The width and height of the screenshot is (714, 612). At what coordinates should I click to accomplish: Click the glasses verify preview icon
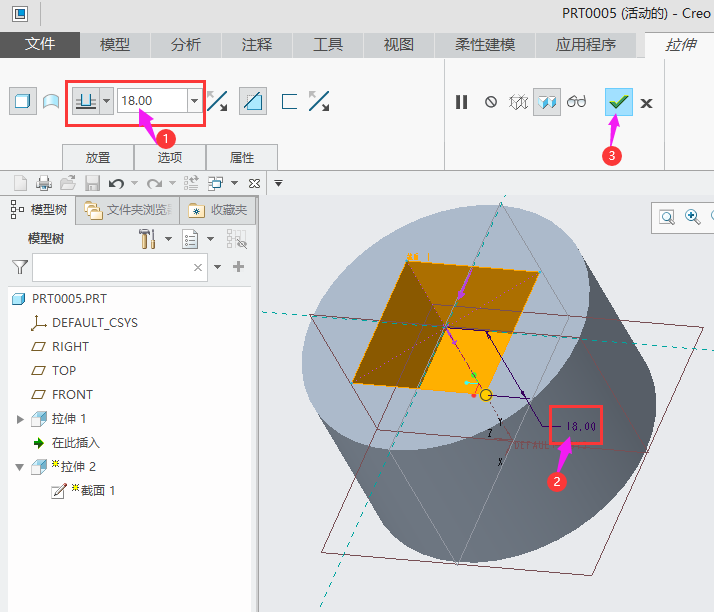click(576, 102)
